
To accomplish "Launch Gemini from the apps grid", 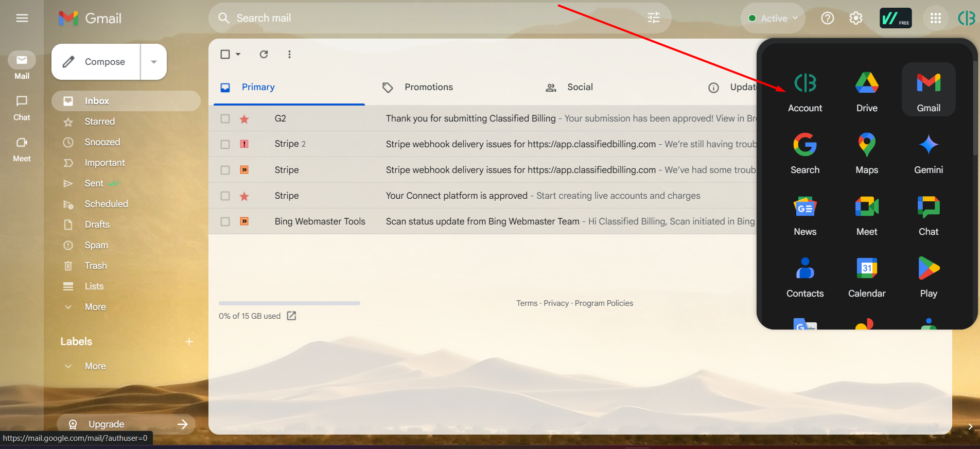I will [929, 152].
